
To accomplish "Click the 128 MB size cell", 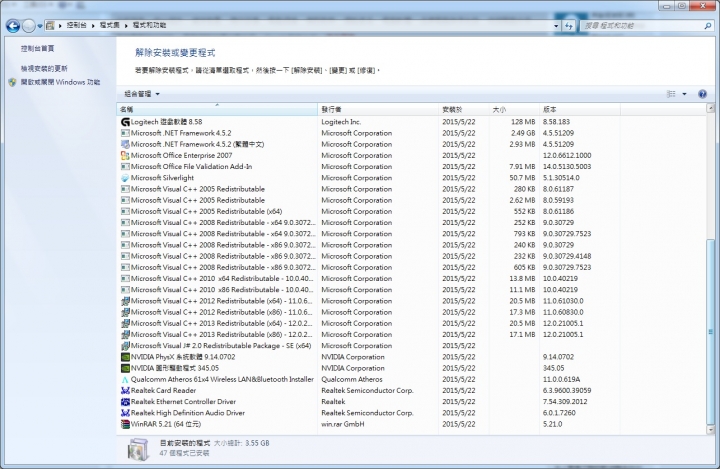I will 523,122.
